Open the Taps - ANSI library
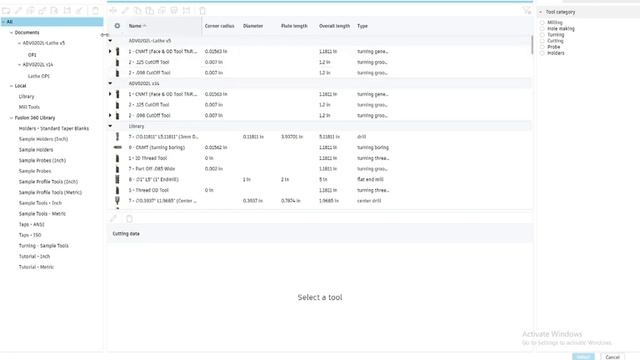 (x=31, y=224)
